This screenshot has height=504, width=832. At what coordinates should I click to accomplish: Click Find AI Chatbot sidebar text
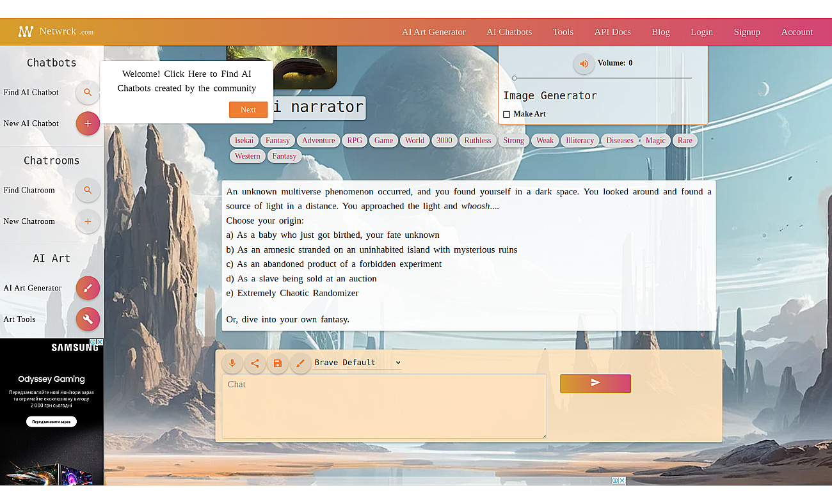tap(31, 92)
